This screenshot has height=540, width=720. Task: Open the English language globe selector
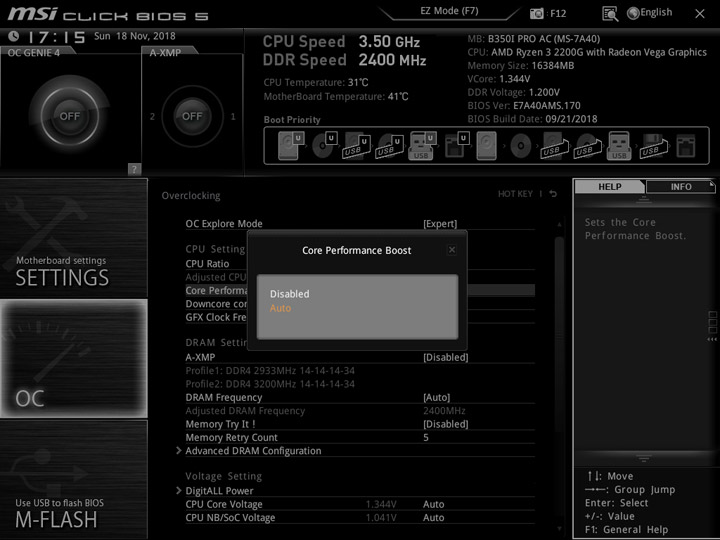(x=650, y=13)
